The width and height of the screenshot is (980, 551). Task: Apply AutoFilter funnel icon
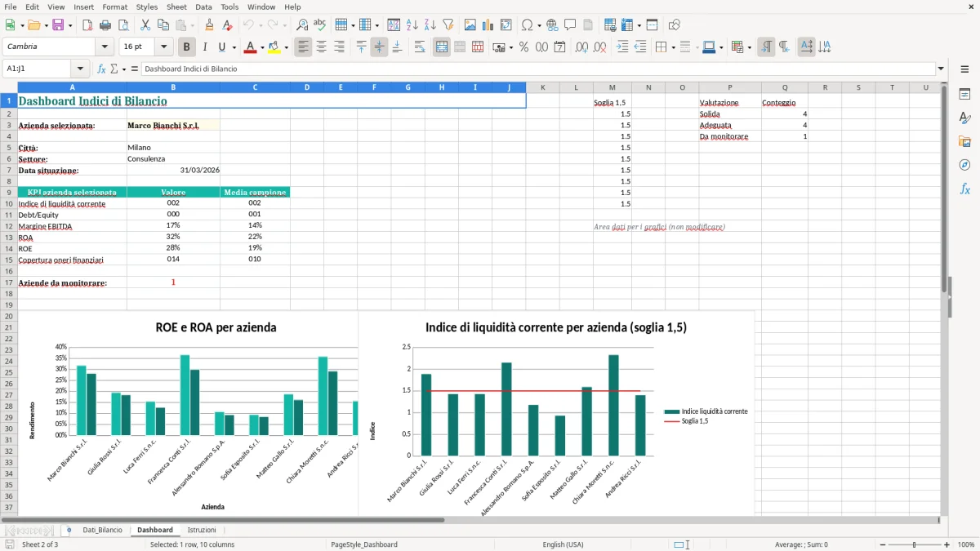448,25
